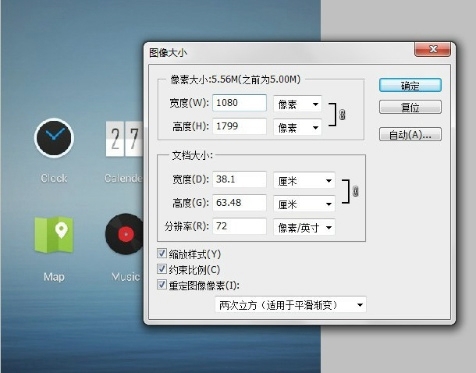Click the Calendar icon showing 27
This screenshot has width=476, height=373.
point(124,139)
